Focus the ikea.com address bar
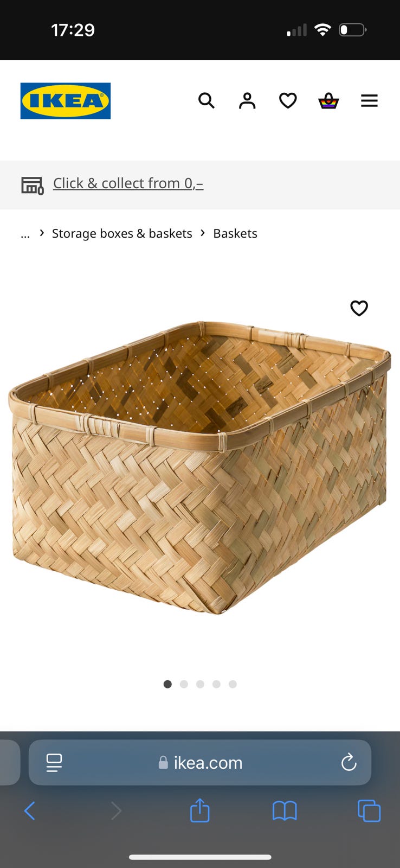This screenshot has height=868, width=400. [x=200, y=762]
